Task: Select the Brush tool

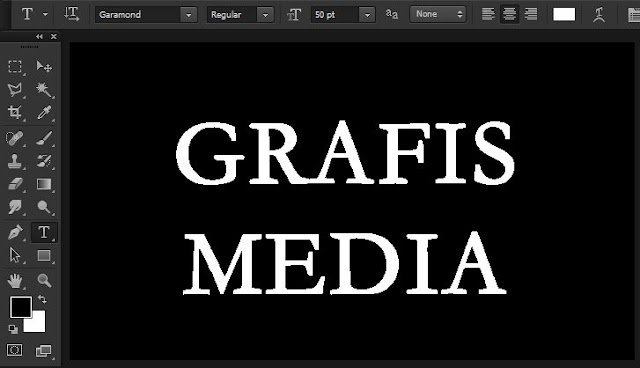Action: pos(44,138)
